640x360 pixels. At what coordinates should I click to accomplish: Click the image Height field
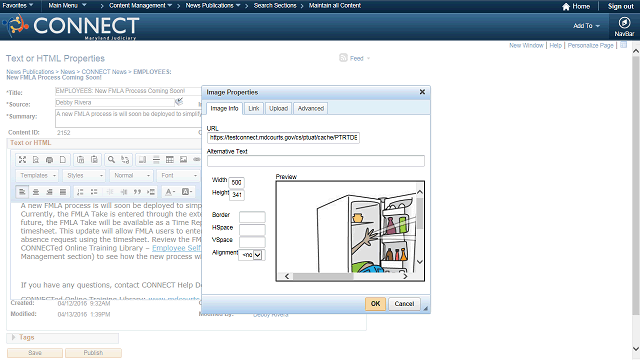(x=237, y=195)
